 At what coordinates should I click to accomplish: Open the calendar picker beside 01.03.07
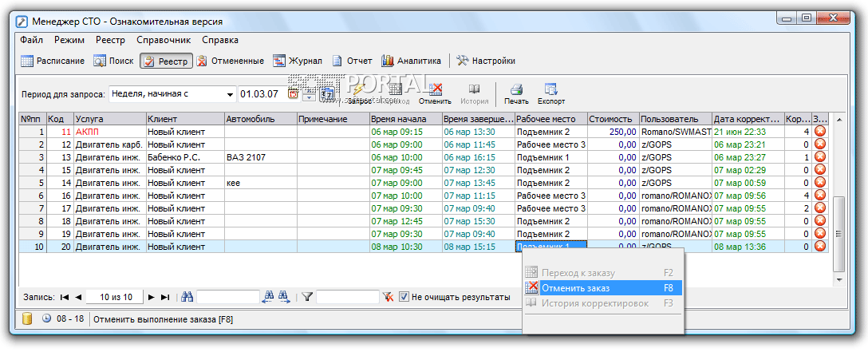294,93
